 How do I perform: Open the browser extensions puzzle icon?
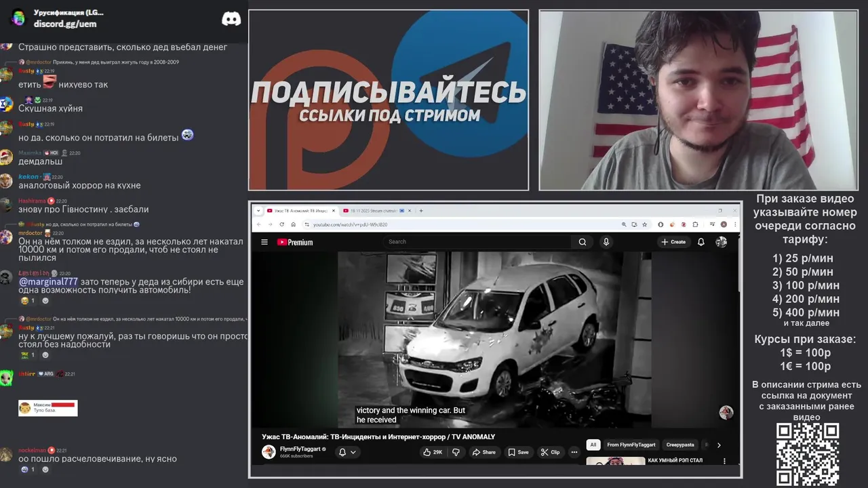(x=695, y=224)
